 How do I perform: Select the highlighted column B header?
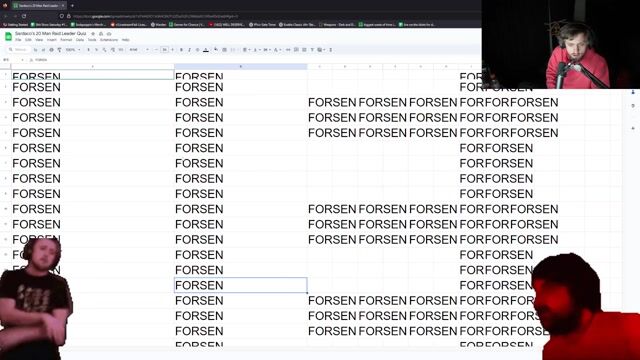(x=240, y=66)
